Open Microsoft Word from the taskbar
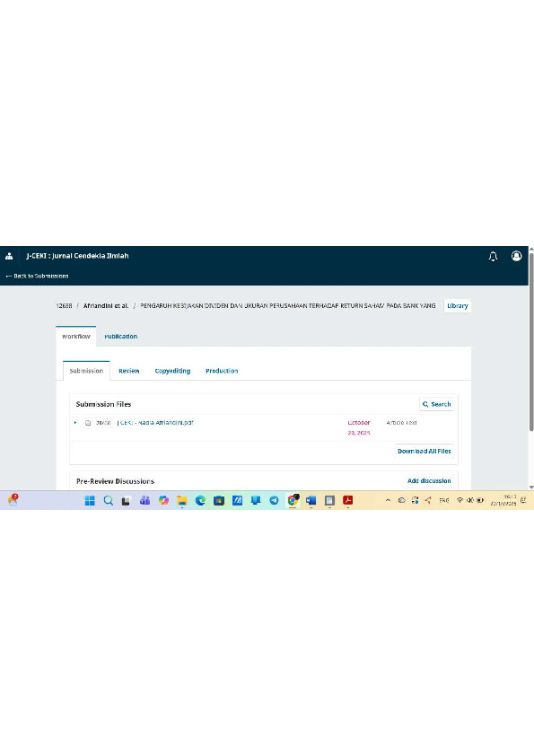Viewport: 534px width, 756px height. click(x=311, y=500)
